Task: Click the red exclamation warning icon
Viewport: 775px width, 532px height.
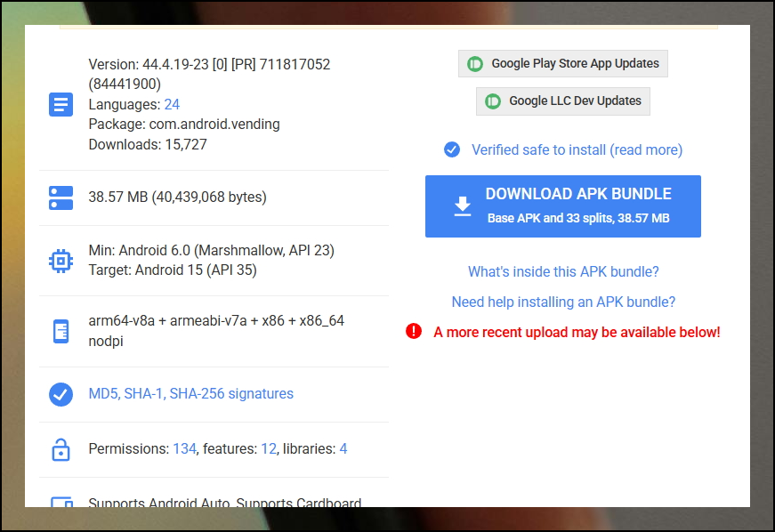Action: [x=414, y=331]
